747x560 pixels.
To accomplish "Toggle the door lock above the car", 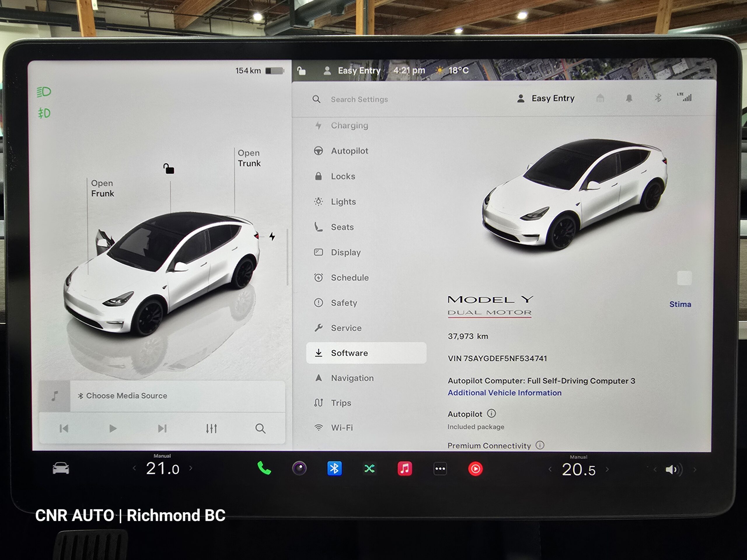I will click(x=169, y=169).
